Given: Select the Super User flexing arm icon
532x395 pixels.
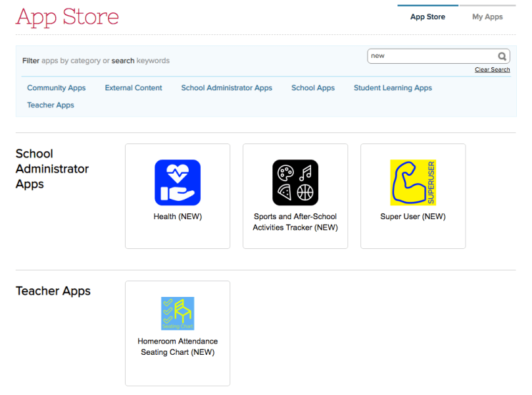Looking at the screenshot, I should (413, 182).
